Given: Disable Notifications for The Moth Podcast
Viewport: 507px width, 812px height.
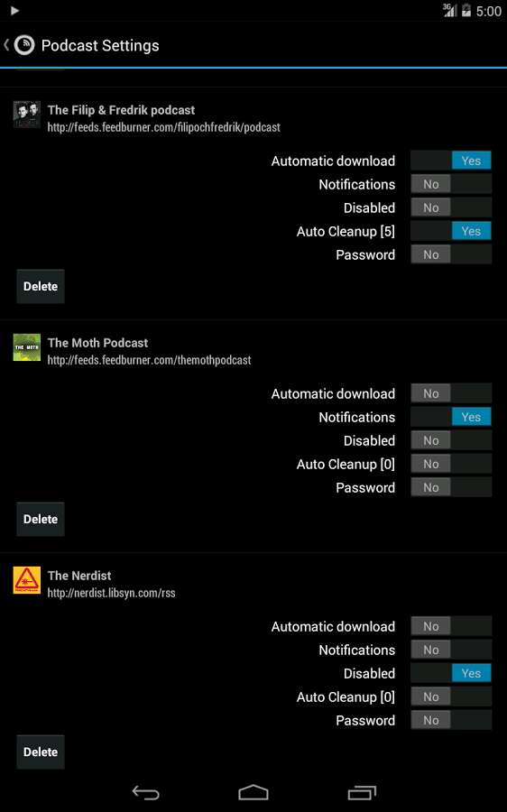Looking at the screenshot, I should click(451, 417).
